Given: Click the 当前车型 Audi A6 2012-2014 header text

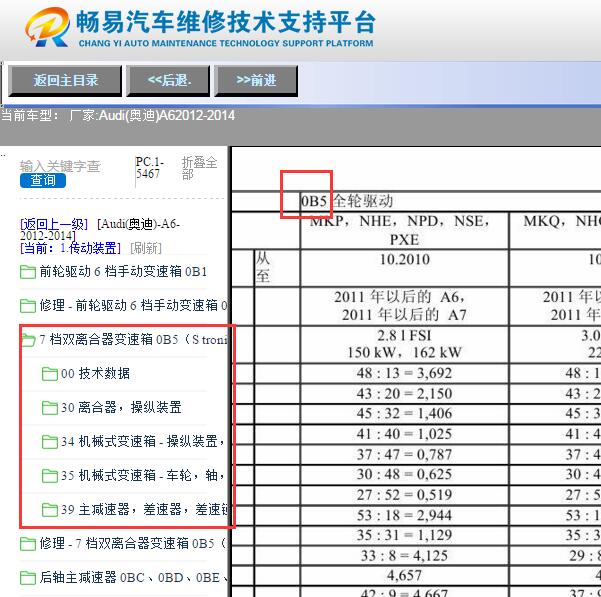Looking at the screenshot, I should (x=118, y=115).
